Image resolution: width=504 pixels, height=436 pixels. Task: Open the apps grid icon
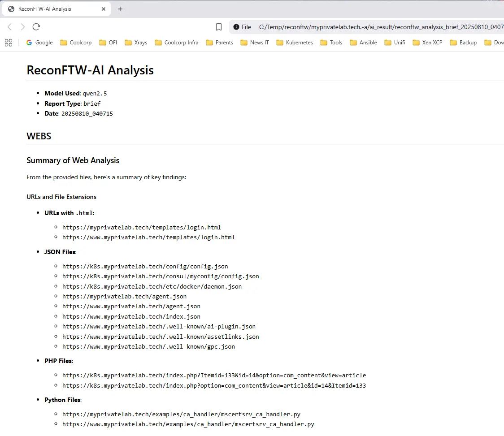(x=9, y=43)
